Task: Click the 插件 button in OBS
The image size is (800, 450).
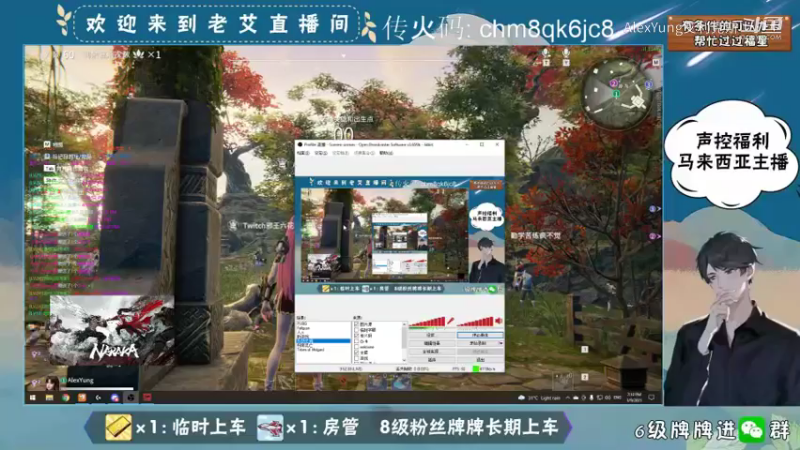Action: point(431,360)
